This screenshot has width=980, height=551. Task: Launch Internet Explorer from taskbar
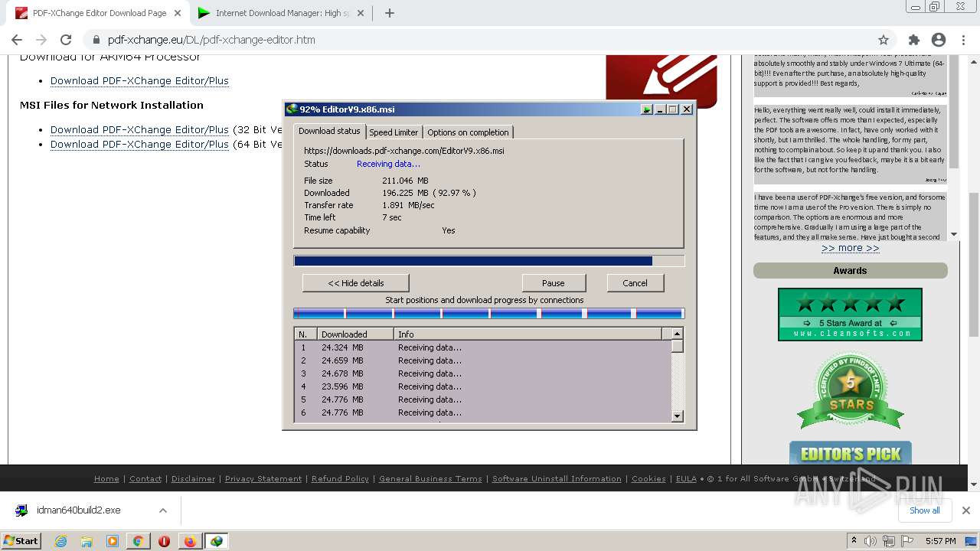[x=60, y=541]
